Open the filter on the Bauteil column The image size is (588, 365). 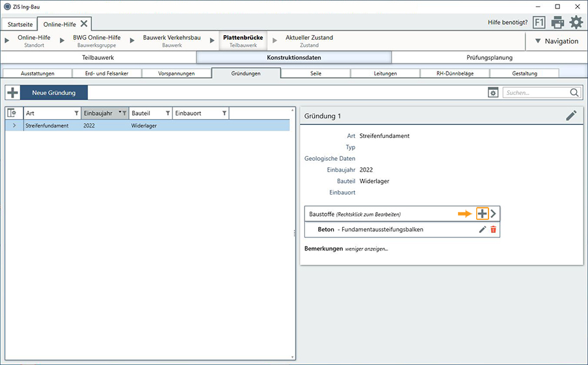pyautogui.click(x=168, y=113)
